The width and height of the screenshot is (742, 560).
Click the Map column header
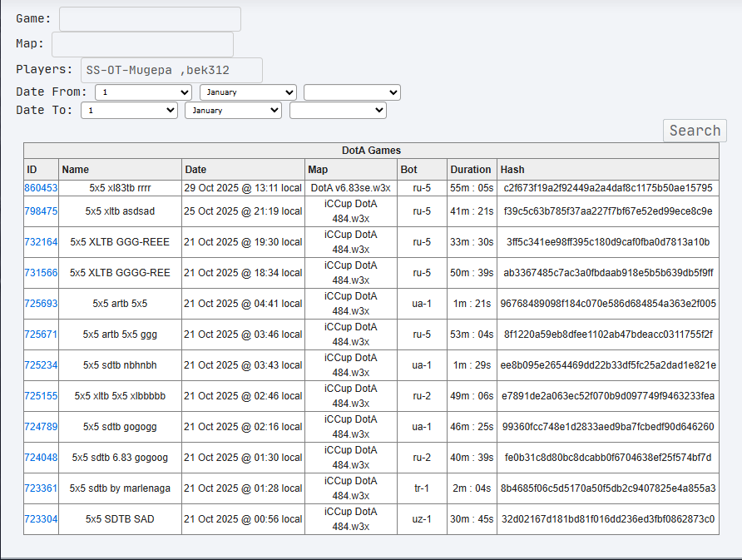point(351,170)
